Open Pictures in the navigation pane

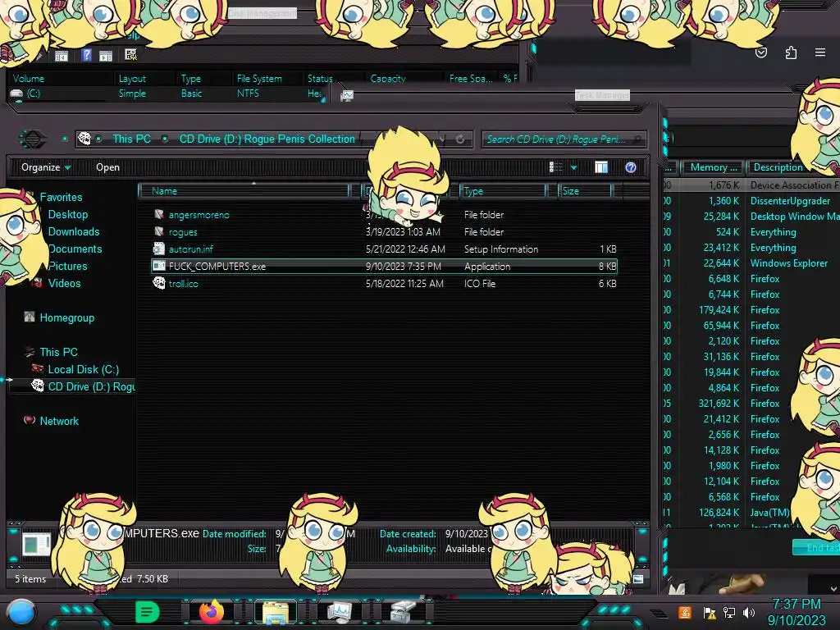click(x=67, y=266)
